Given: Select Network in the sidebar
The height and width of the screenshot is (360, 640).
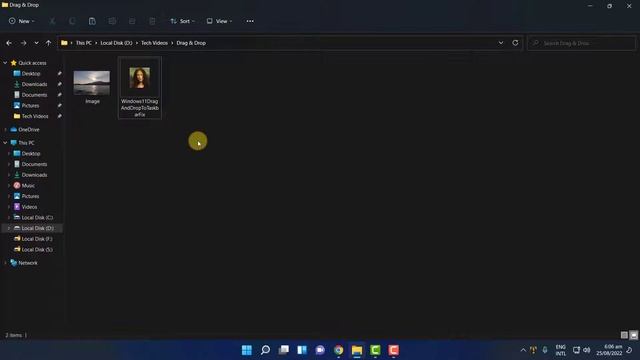Looking at the screenshot, I should click(x=28, y=263).
